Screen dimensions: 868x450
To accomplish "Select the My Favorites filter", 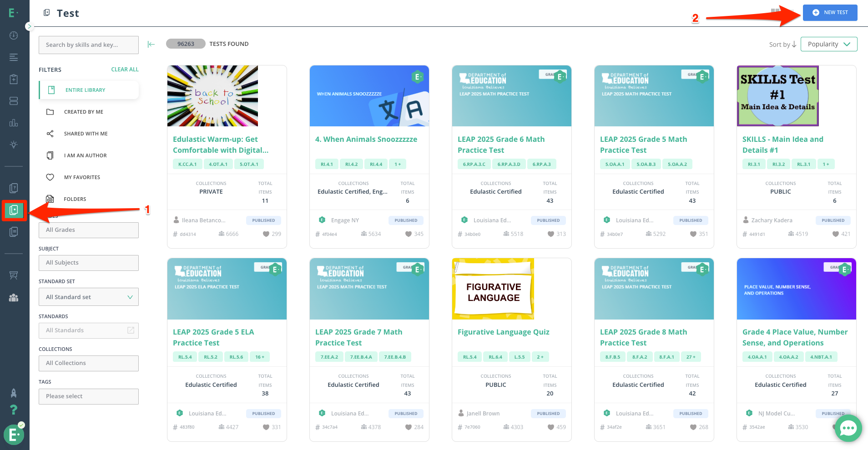I will click(82, 177).
